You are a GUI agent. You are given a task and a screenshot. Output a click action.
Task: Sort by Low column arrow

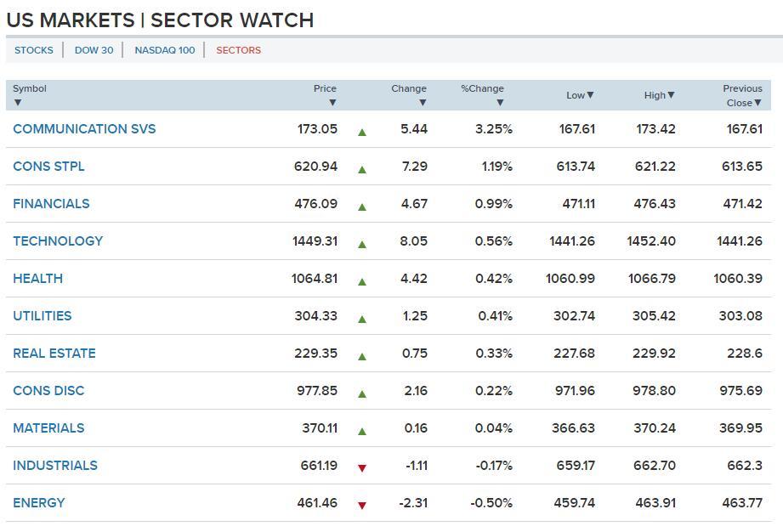pyautogui.click(x=590, y=95)
